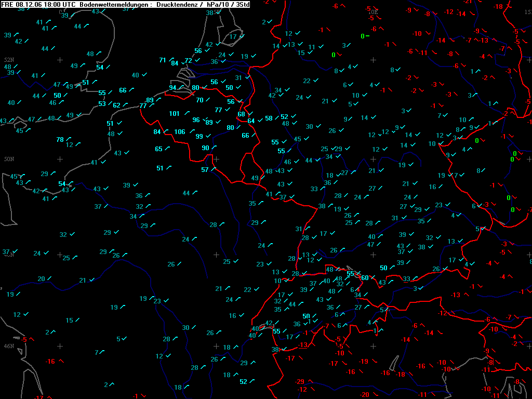
Task: Click the station reading 60
Action: tap(365, 278)
